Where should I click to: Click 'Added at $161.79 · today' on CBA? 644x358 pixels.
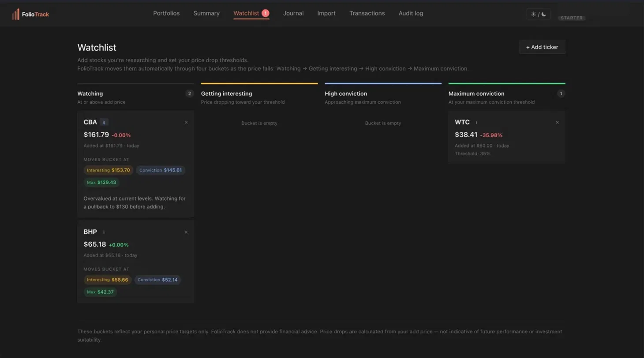(112, 145)
